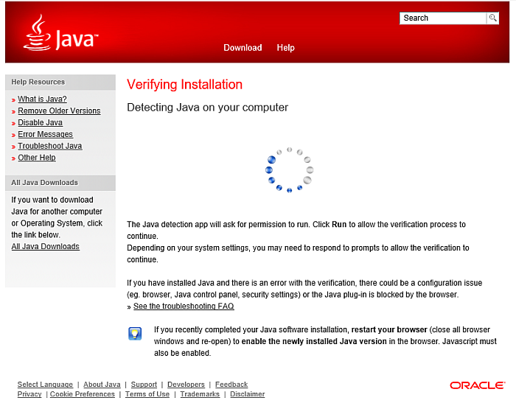Click Cookie Preferences footer link
This screenshot has width=516, height=420.
[x=83, y=394]
